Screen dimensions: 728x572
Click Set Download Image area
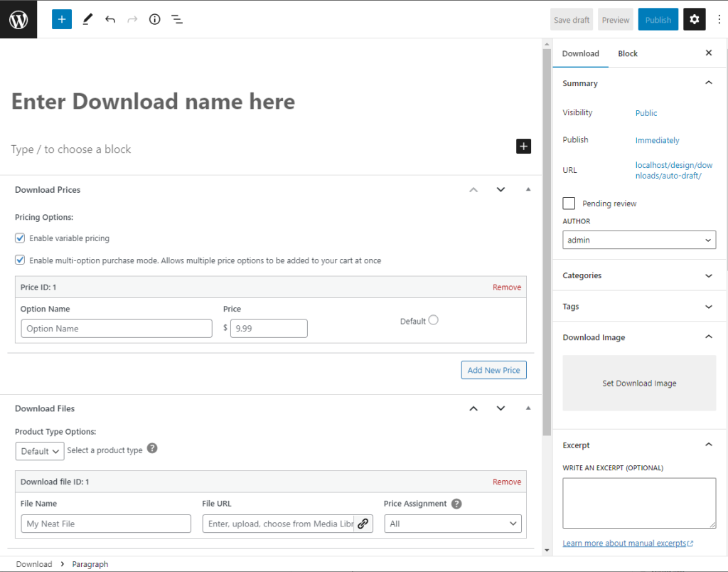coord(639,383)
